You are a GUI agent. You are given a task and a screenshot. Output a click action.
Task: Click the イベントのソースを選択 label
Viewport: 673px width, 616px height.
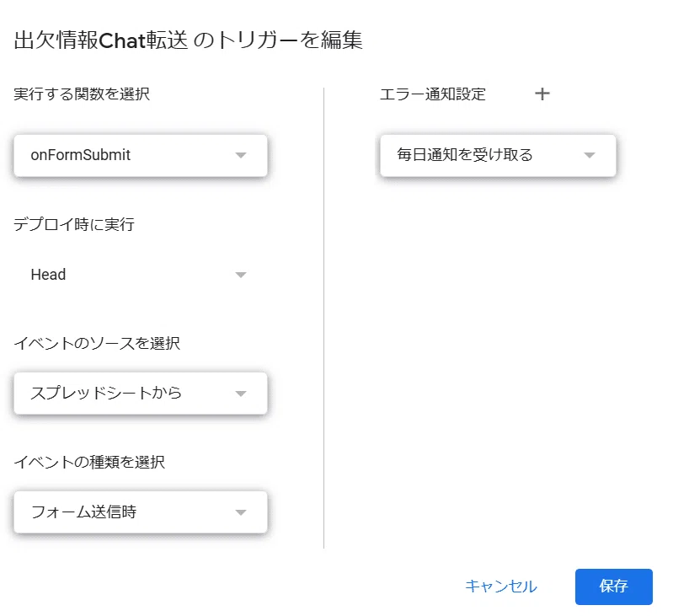pos(97,343)
